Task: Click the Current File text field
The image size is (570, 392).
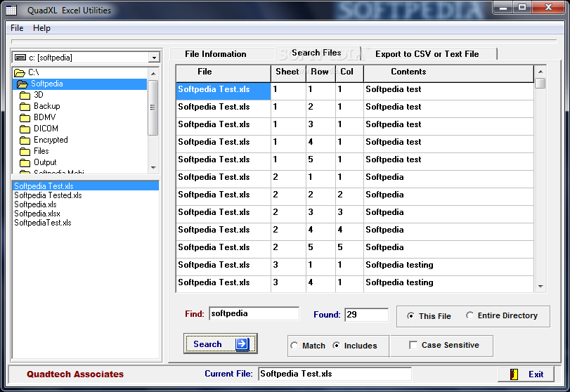Action: 335,374
